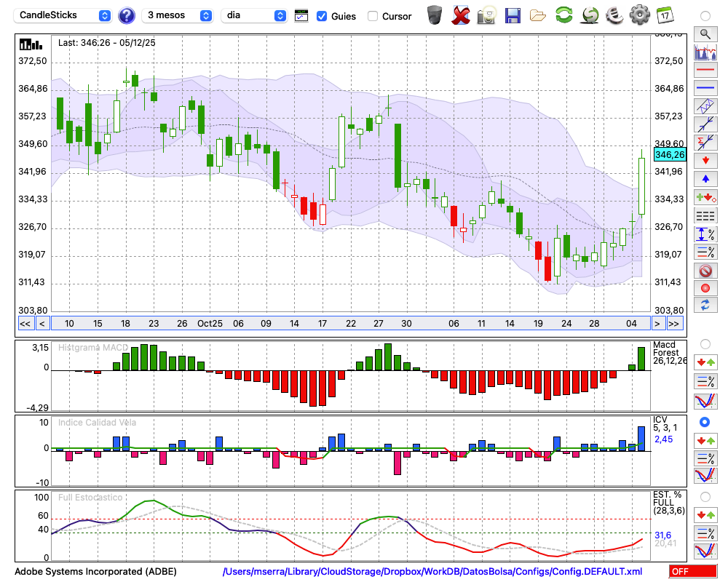Click the blue floppy disk save icon
This screenshot has height=582, width=728.
tap(513, 15)
